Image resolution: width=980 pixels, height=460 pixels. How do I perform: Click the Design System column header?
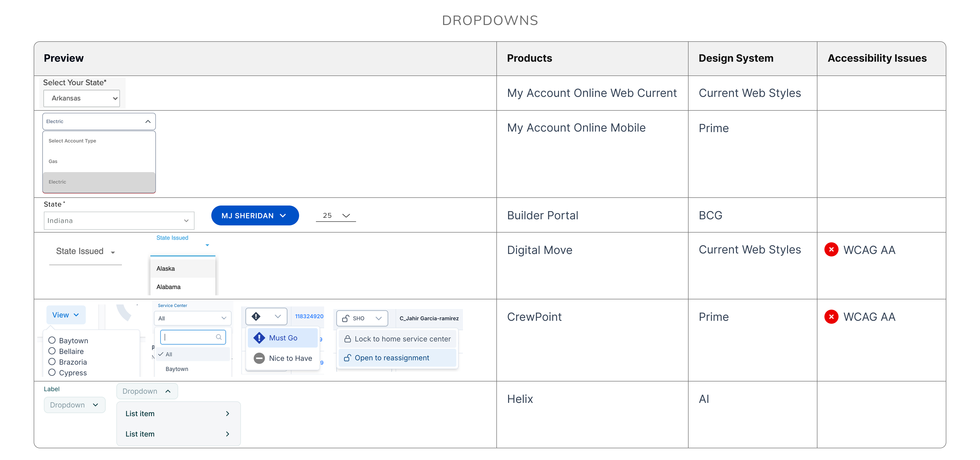(x=736, y=58)
